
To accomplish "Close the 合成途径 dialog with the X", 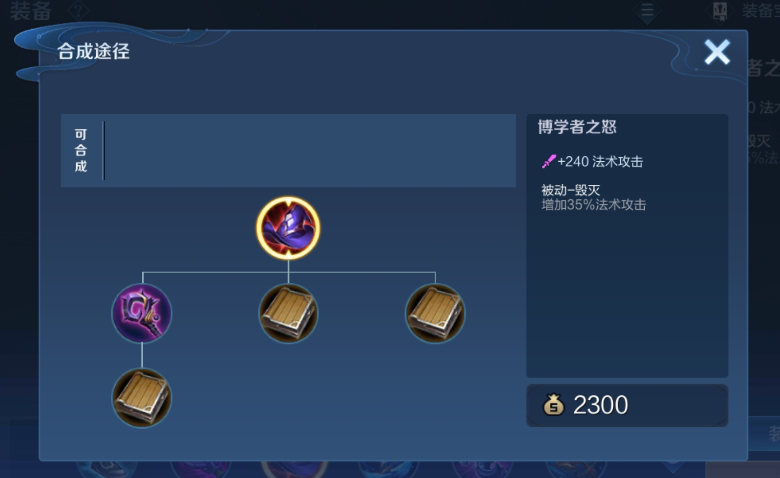I will pos(717,52).
